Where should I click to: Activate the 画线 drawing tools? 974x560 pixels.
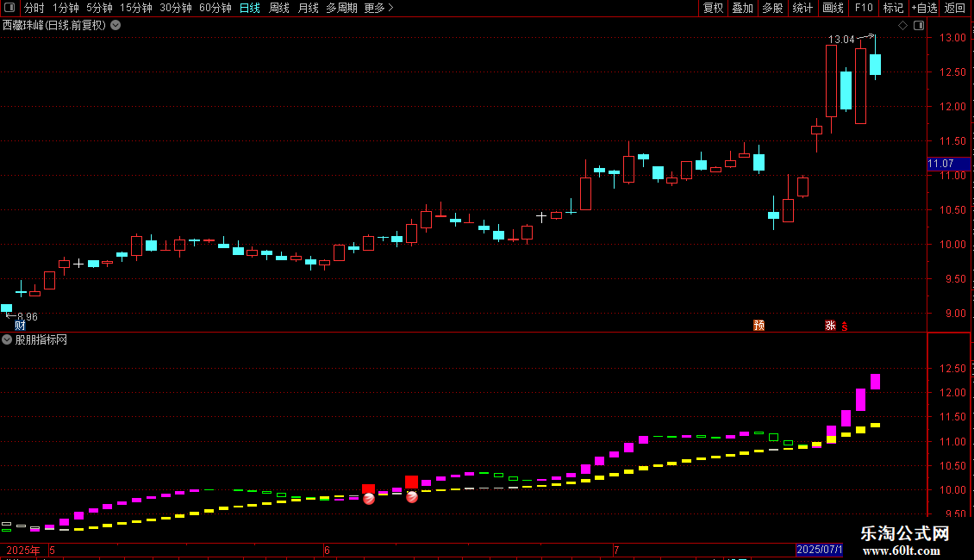pos(833,8)
